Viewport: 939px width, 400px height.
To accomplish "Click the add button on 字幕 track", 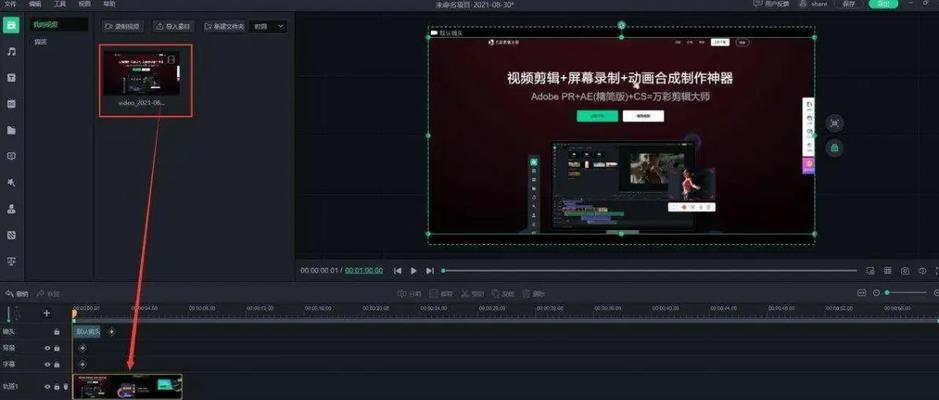I will [83, 364].
